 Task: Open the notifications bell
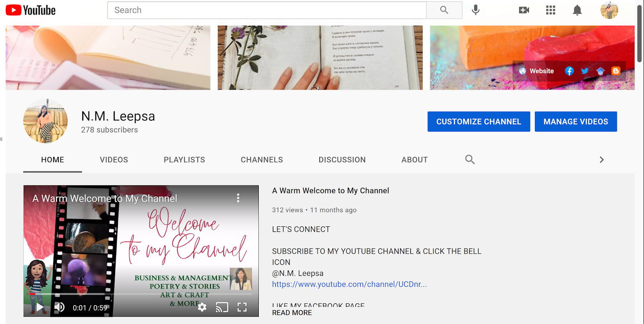click(x=577, y=10)
